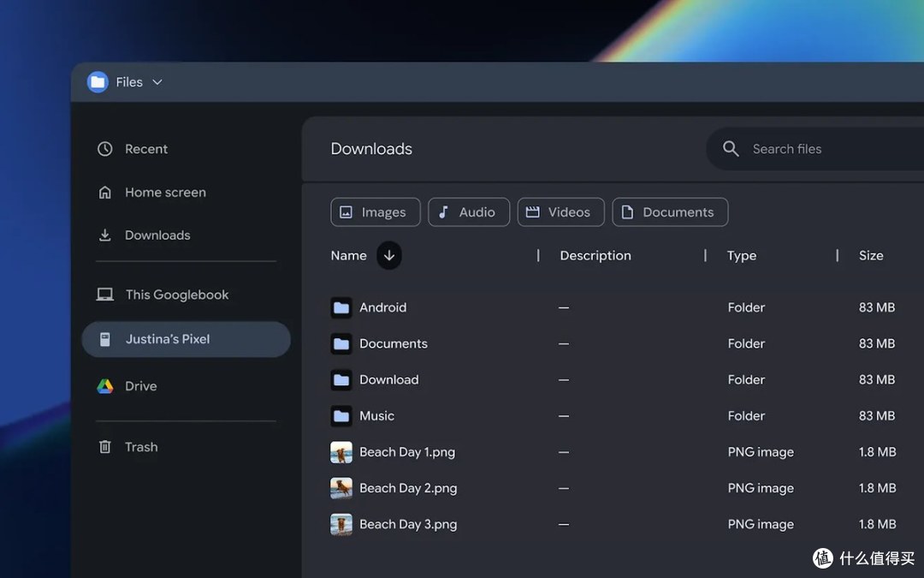Screen dimensions: 924x578
Task: Toggle sort direction arrow beside Name
Action: (x=389, y=255)
